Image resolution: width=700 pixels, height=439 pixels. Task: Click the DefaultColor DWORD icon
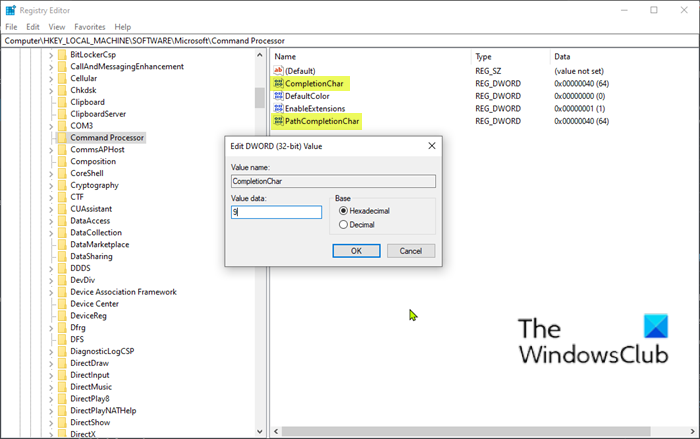tap(279, 96)
